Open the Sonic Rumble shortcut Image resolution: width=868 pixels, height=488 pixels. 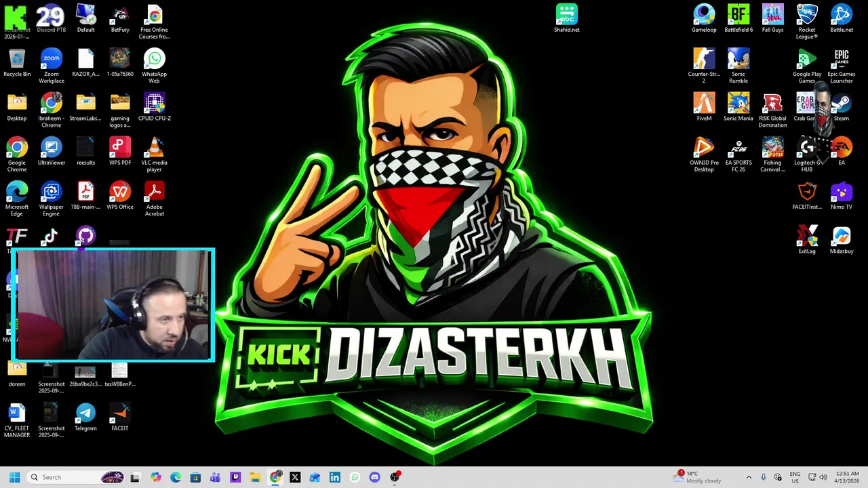point(738,66)
